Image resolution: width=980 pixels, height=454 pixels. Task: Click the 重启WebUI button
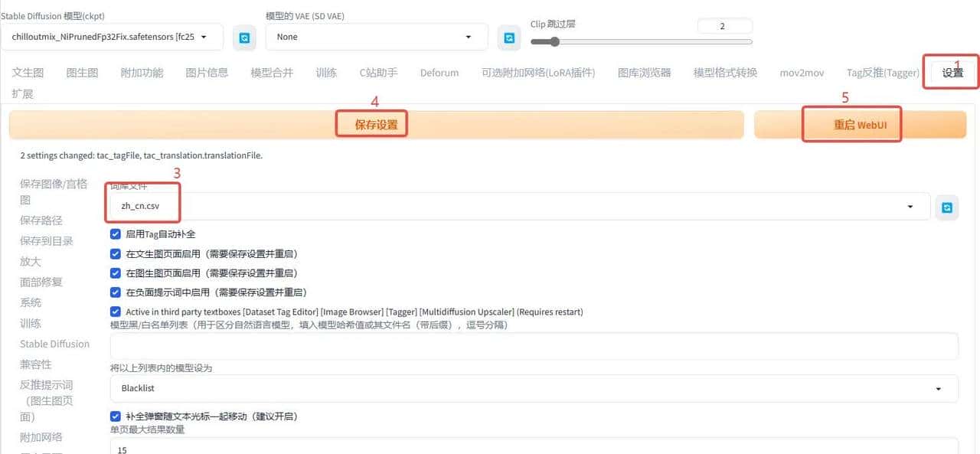point(852,122)
